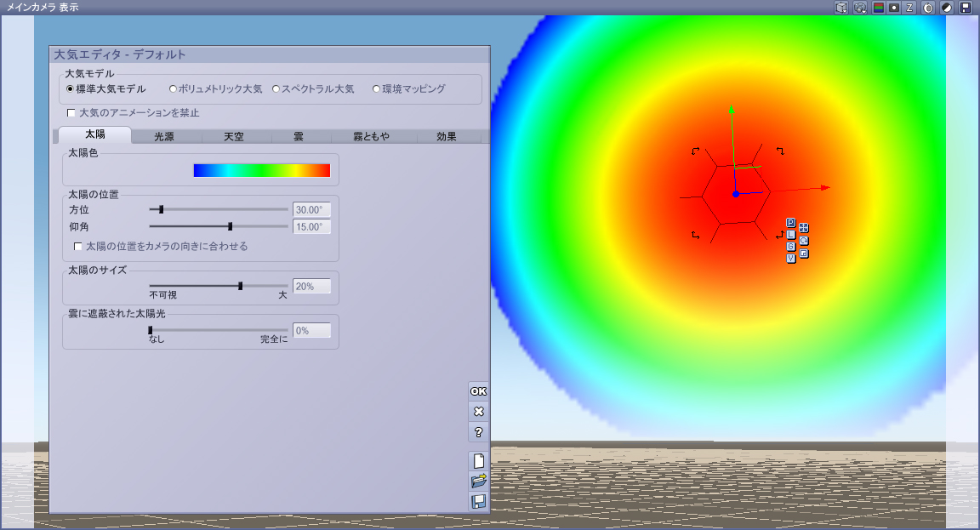Click the X cancel icon in the editor
980x530 pixels.
[x=478, y=411]
